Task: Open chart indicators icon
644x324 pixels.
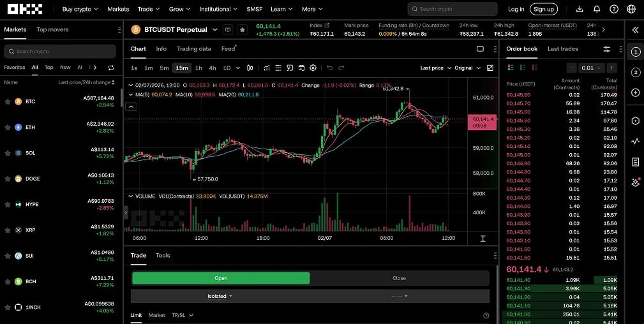Action: (267, 68)
